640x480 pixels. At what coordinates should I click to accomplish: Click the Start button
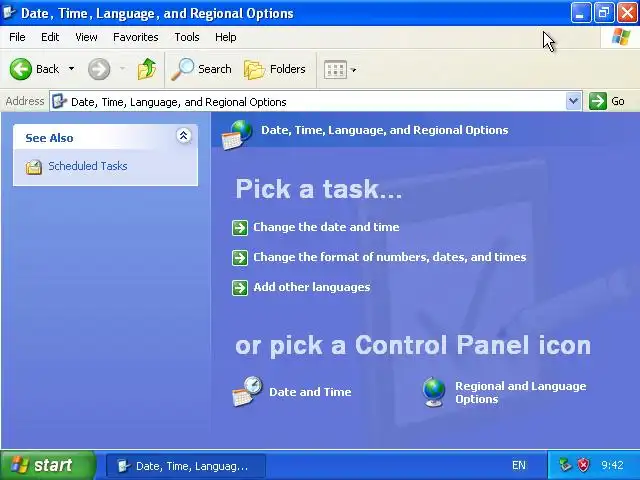pyautogui.click(x=48, y=465)
